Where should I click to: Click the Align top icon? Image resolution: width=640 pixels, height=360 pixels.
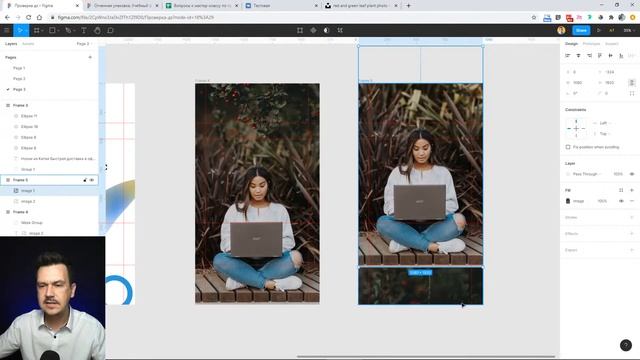600,56
